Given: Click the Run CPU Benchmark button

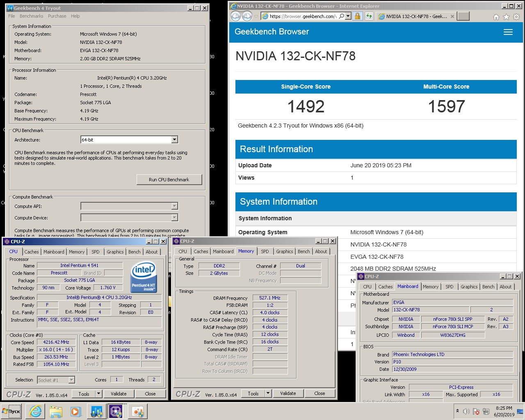Looking at the screenshot, I should 169,180.
